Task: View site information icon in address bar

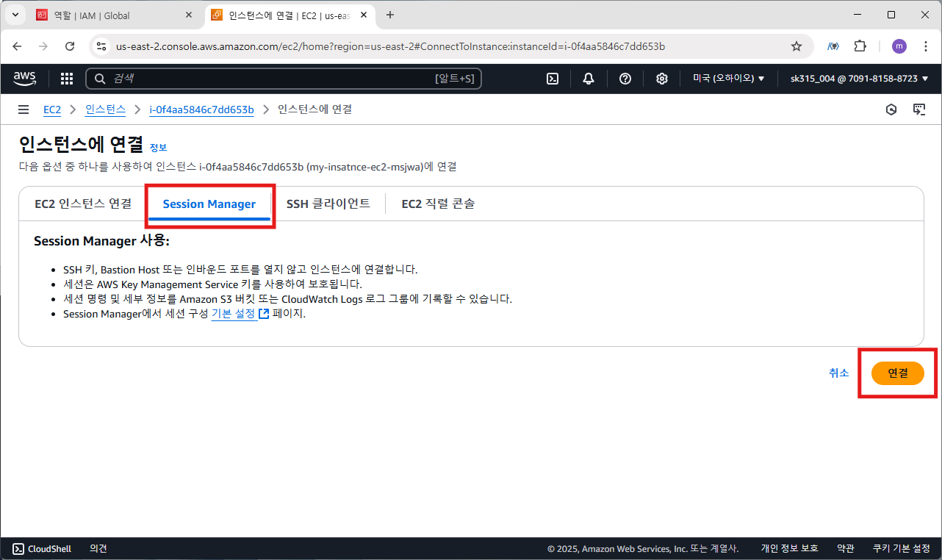Action: point(102,46)
